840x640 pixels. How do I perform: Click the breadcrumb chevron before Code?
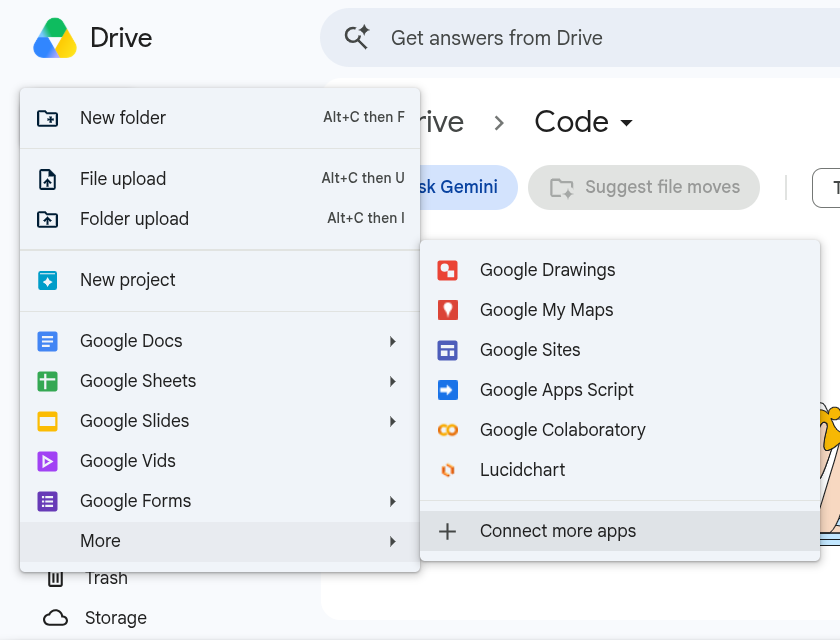click(x=499, y=123)
